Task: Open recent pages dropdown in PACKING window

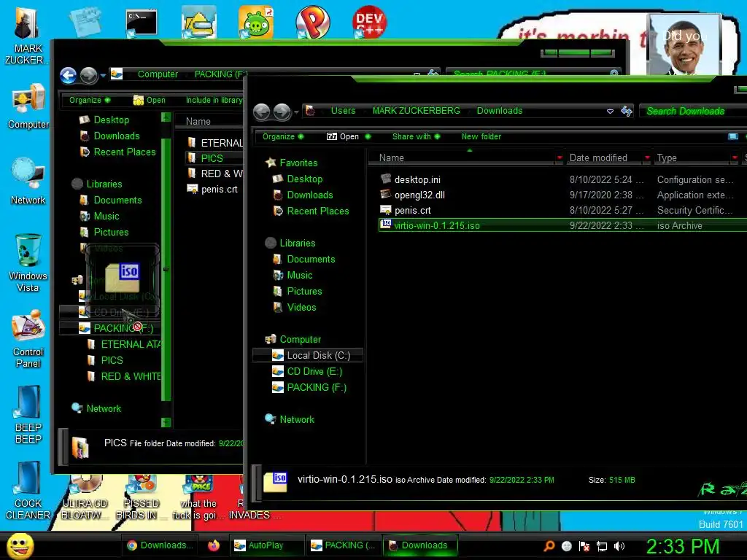Action: coord(103,75)
